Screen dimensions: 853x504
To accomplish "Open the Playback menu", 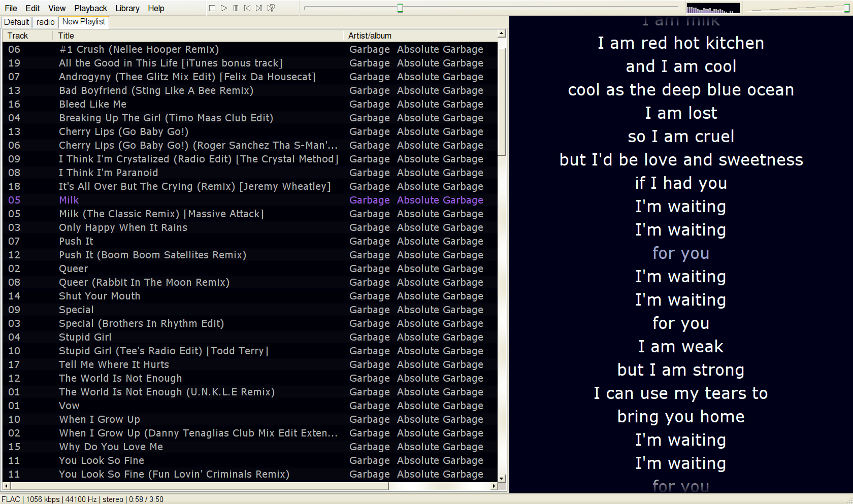I will (90, 8).
